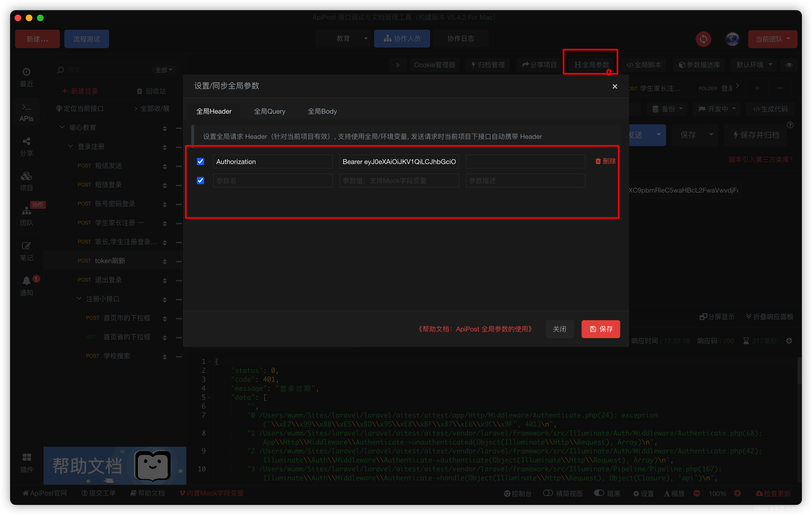The image size is (812, 515).
Task: Open the Recent history sidebar icon
Action: tap(26, 72)
